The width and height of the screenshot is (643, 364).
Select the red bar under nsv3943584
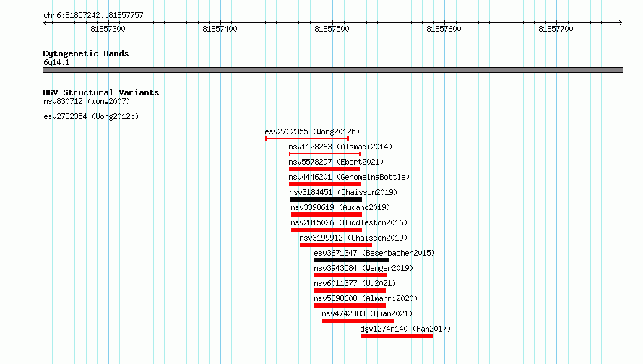coord(350,275)
